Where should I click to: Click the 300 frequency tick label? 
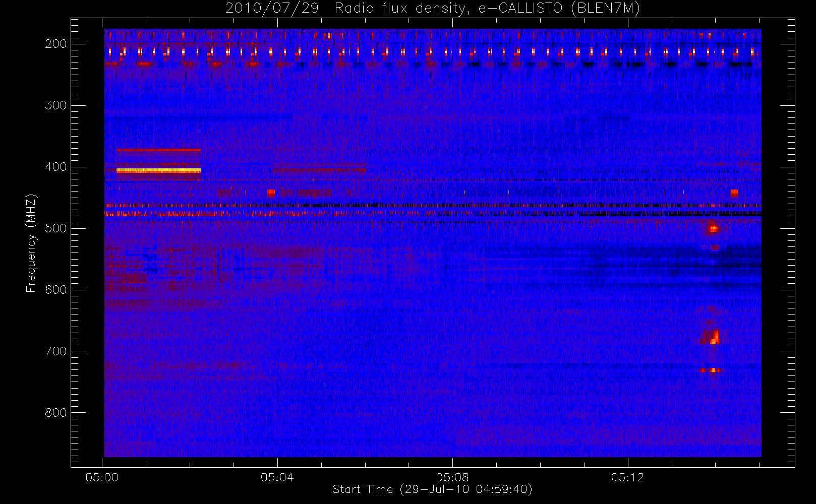click(55, 105)
